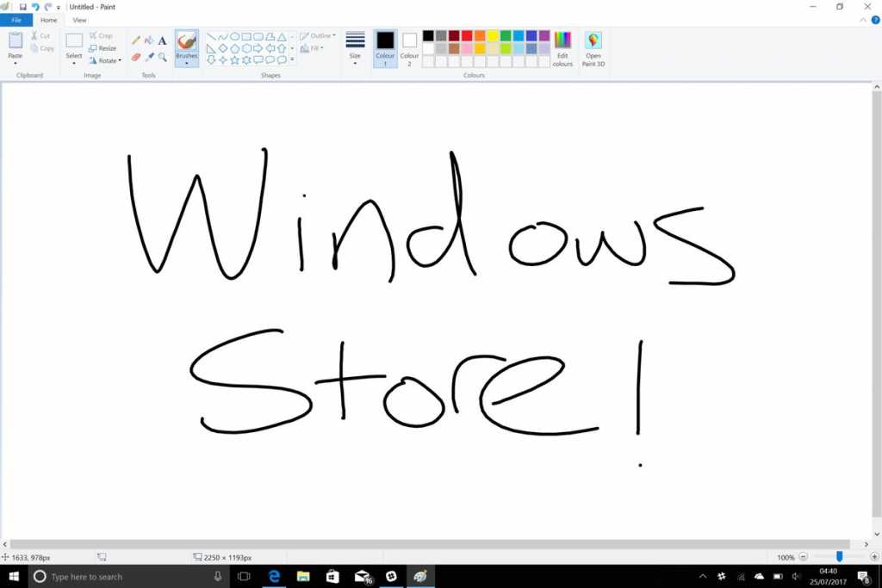Viewport: 882px width, 588px height.
Task: Pick the Eraser tool
Action: [135, 57]
